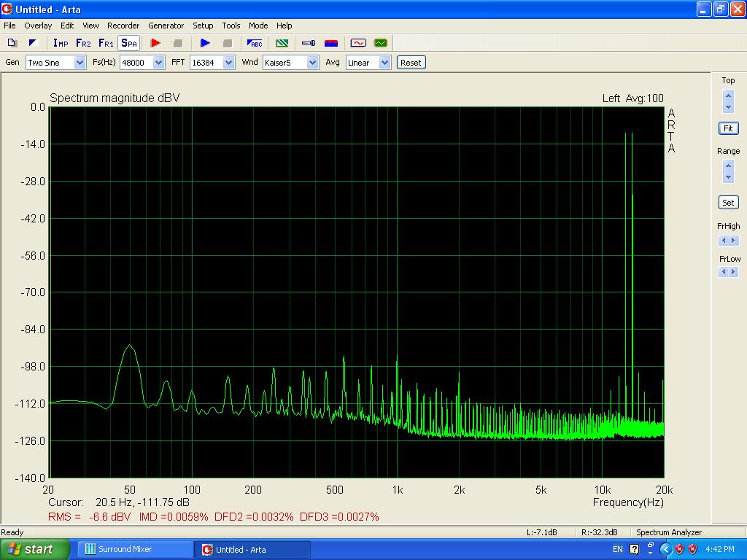The width and height of the screenshot is (747, 560).
Task: Click the IMD =0.0059% readout
Action: click(174, 517)
